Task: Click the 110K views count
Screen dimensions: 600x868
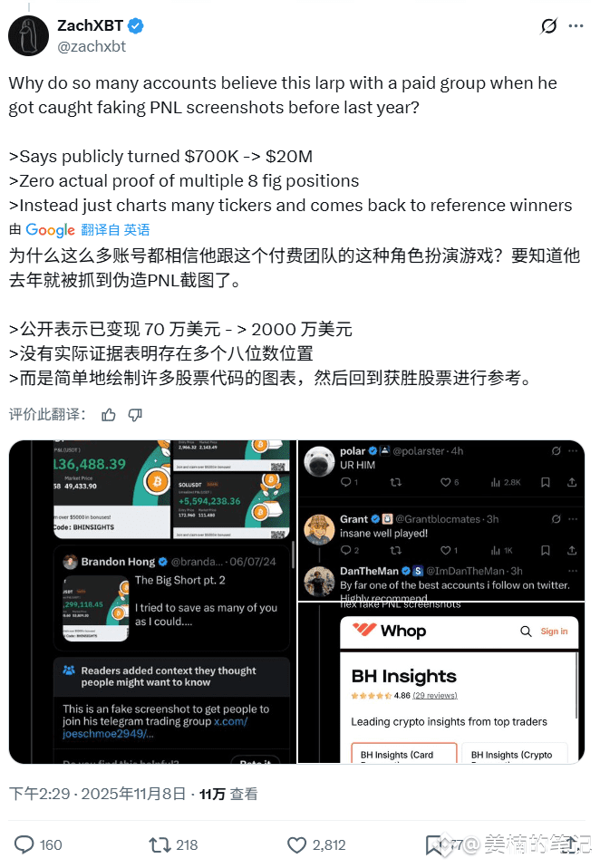Action: [x=228, y=794]
